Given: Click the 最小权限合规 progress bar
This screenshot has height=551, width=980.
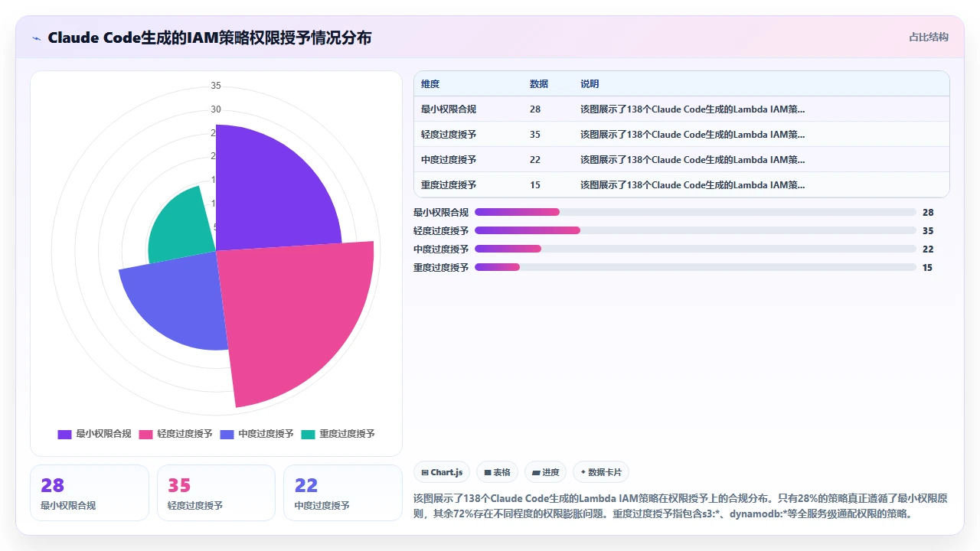Looking at the screenshot, I should coord(695,212).
